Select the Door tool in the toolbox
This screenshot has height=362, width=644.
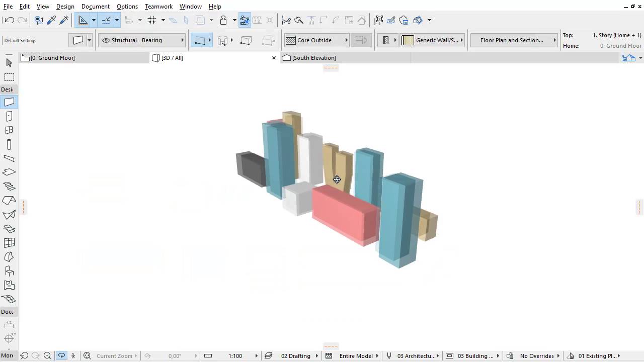pyautogui.click(x=9, y=116)
